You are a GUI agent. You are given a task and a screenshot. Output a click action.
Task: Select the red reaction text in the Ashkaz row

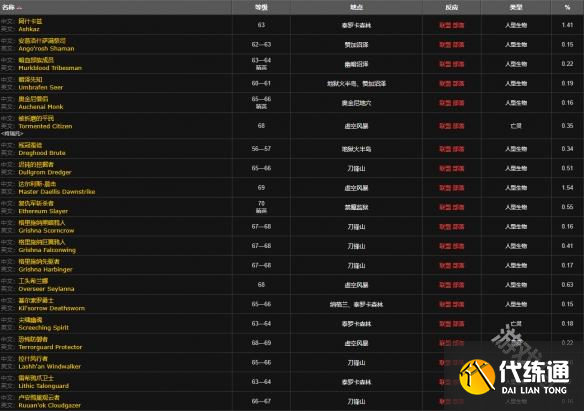[x=451, y=25]
